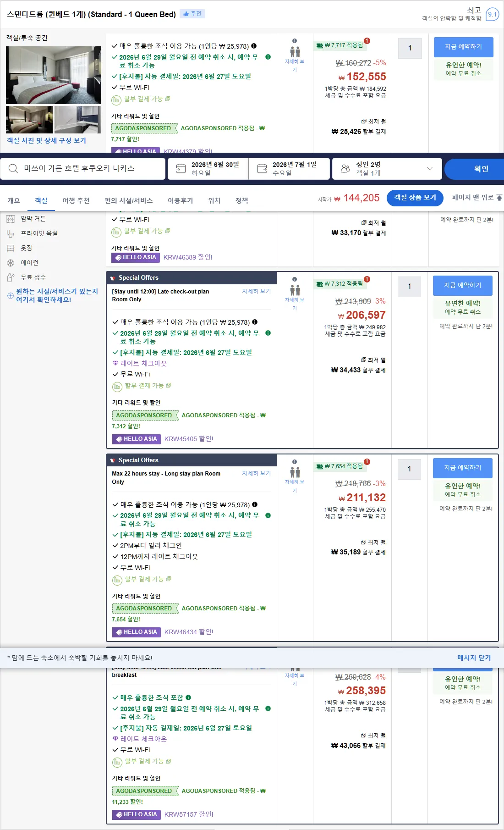Open the 편의 시설/서비스 tab
The image size is (504, 830).
click(x=129, y=200)
